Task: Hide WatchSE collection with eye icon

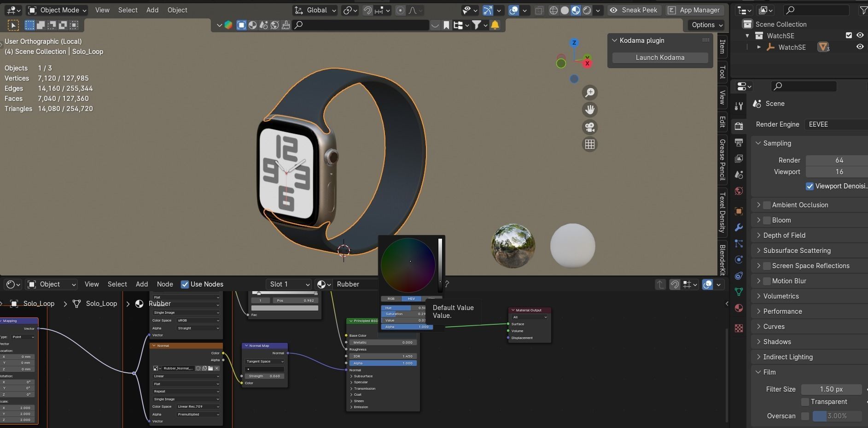Action: pyautogui.click(x=860, y=35)
